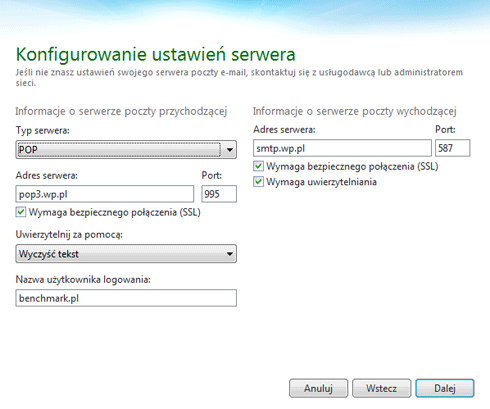Viewport: 490px width, 409px height.
Task: Click the Konfigurowanie ustawień serwera heading
Action: tap(155, 55)
